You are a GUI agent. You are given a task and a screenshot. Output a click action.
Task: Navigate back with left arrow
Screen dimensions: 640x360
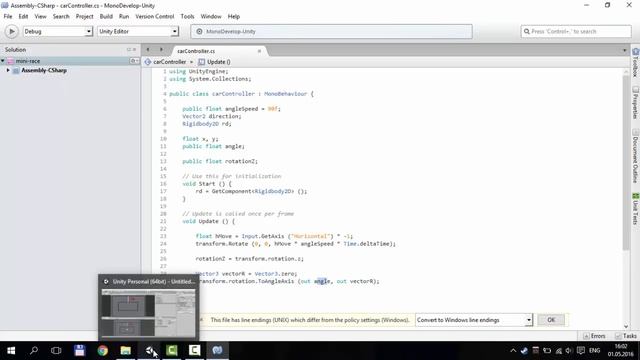click(148, 50)
